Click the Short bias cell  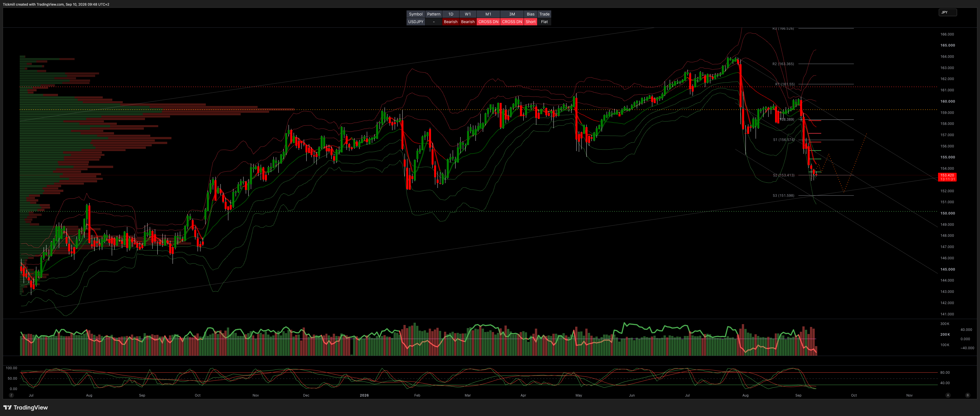531,22
